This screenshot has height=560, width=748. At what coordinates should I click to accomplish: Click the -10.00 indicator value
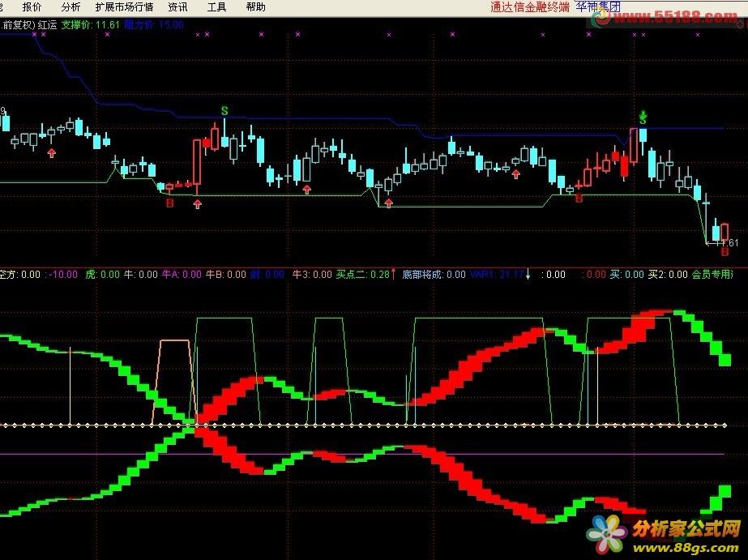[63, 274]
